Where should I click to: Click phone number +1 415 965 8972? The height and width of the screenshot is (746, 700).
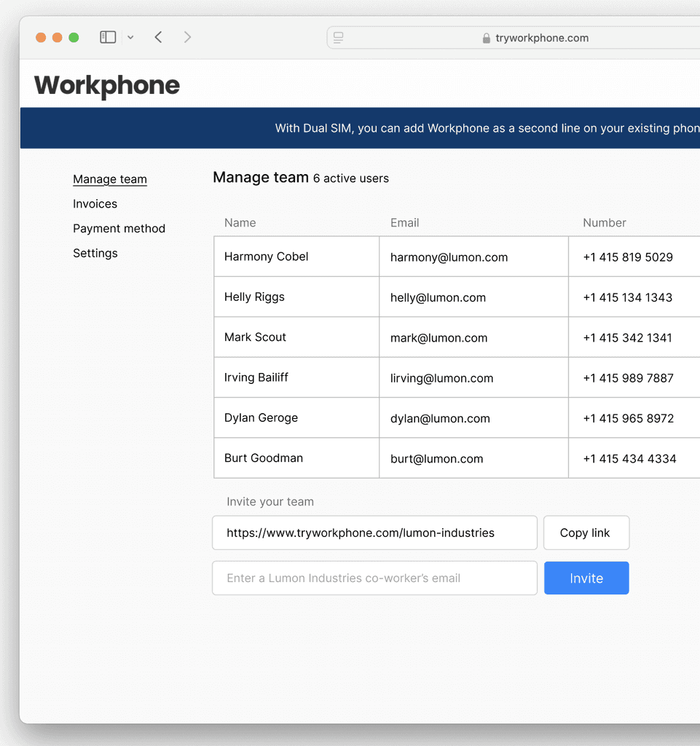click(628, 419)
